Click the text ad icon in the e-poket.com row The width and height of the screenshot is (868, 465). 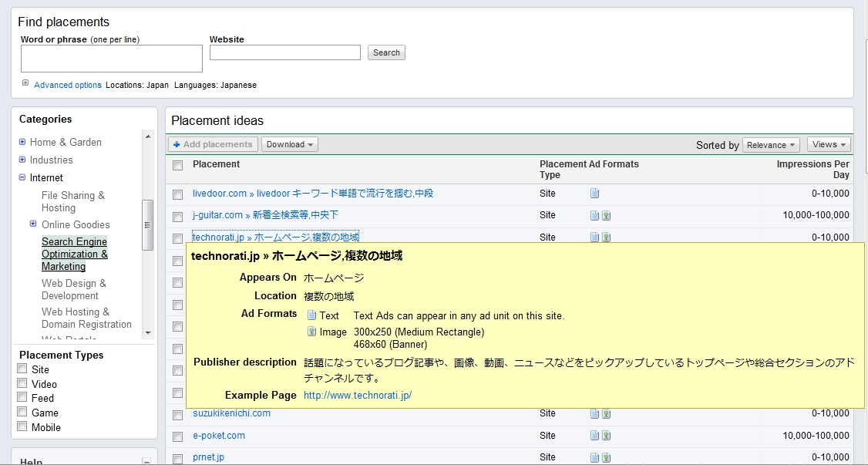click(x=594, y=436)
